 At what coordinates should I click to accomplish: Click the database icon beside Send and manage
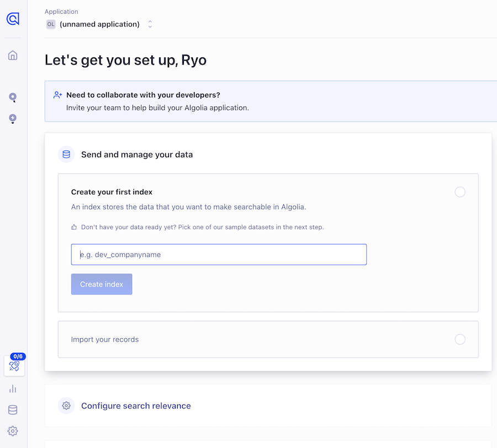click(66, 154)
